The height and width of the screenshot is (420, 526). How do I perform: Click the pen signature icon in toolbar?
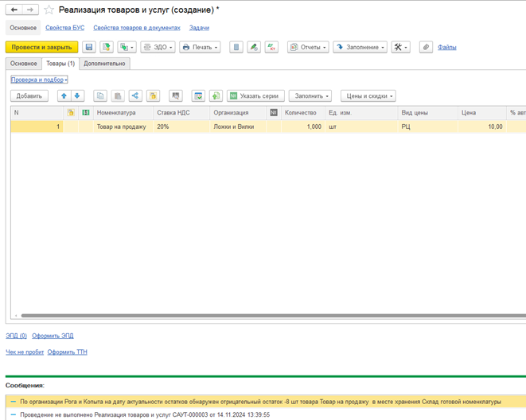[254, 47]
